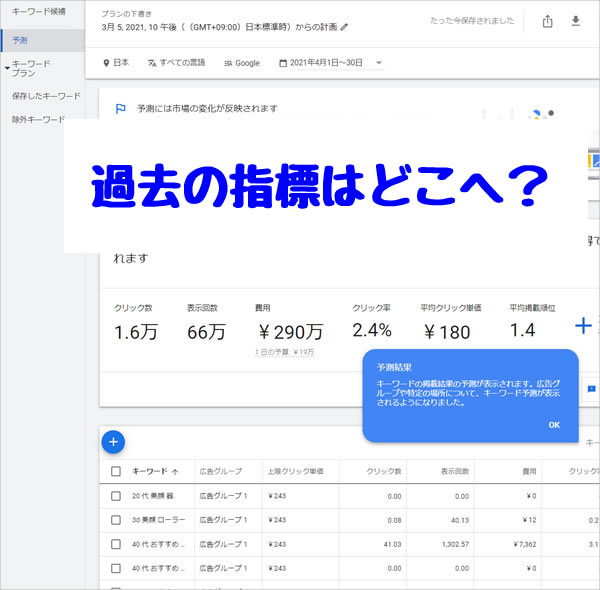The height and width of the screenshot is (590, 600).
Task: Click the 41.03 clicks cell
Action: [392, 544]
